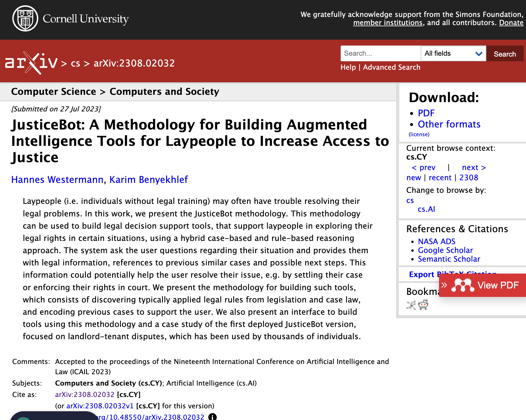
Task: Open the Advanced Search link
Action: 391,67
